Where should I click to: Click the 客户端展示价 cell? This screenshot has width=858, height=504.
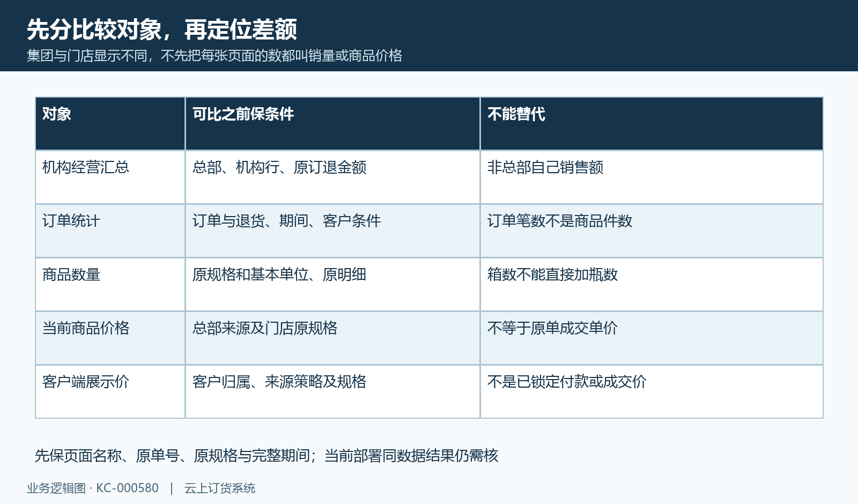(x=110, y=391)
